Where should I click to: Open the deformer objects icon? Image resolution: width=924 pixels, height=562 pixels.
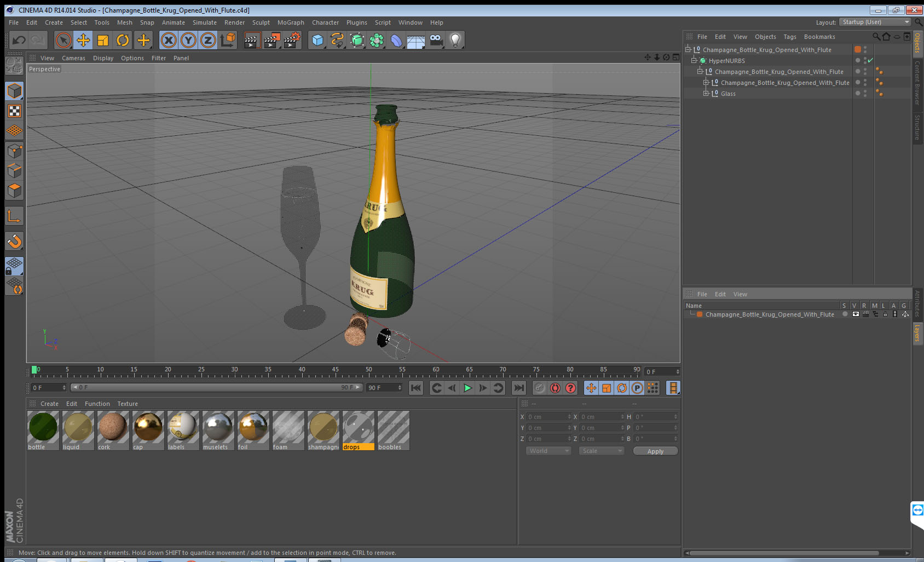pos(396,40)
